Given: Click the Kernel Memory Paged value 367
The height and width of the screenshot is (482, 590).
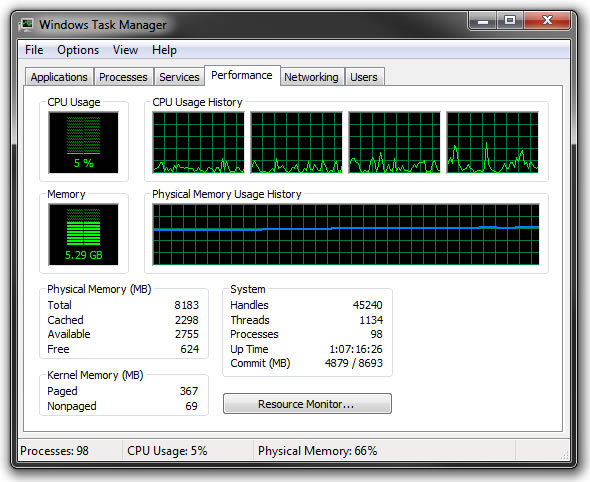Looking at the screenshot, I should (189, 391).
